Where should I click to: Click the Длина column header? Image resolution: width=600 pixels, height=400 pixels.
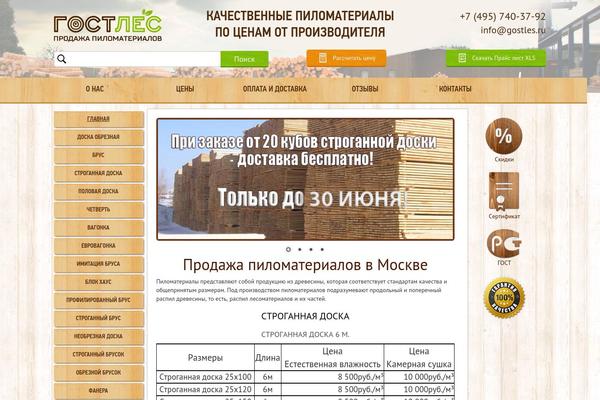tap(267, 358)
